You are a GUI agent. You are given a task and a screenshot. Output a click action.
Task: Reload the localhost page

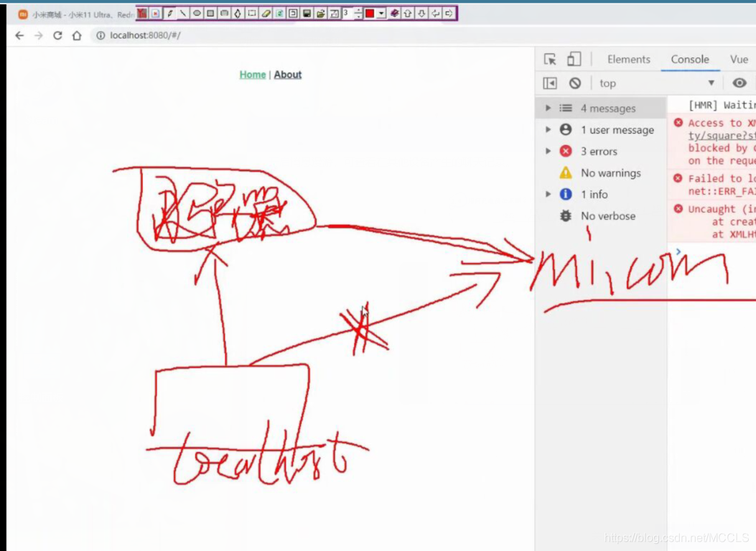57,35
